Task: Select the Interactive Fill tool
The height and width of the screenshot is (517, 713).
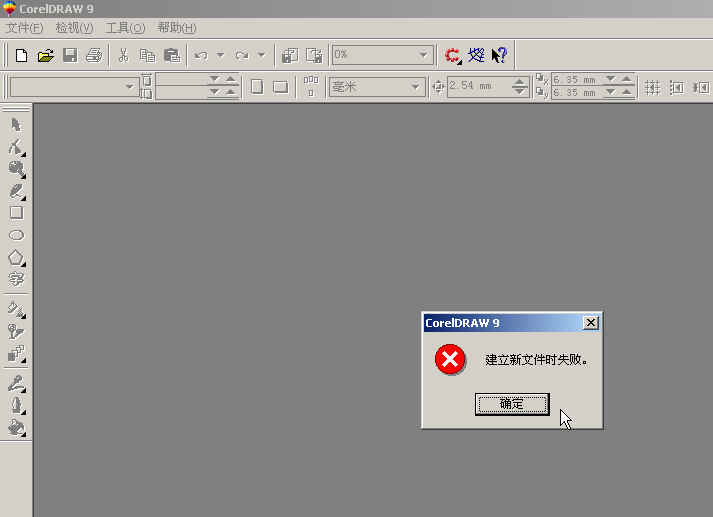Action: pyautogui.click(x=16, y=309)
